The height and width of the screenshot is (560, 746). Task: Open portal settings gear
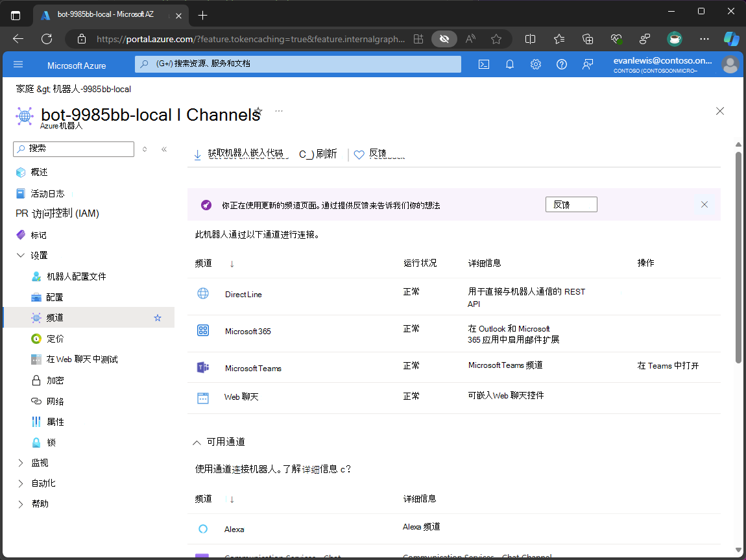[536, 64]
